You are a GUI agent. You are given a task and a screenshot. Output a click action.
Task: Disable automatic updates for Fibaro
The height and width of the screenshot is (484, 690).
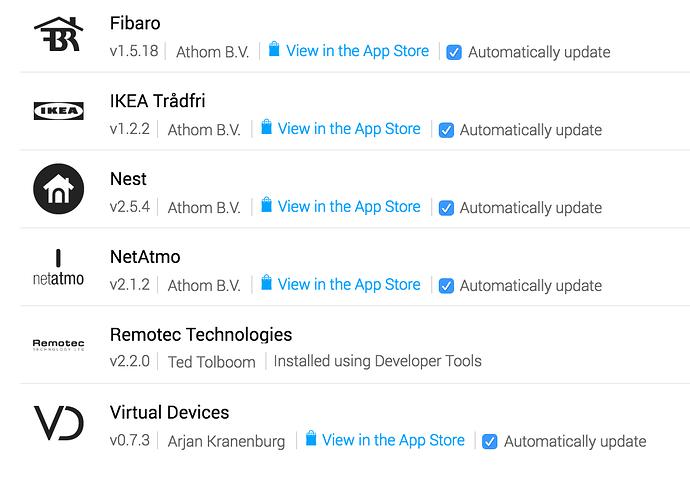tap(455, 52)
